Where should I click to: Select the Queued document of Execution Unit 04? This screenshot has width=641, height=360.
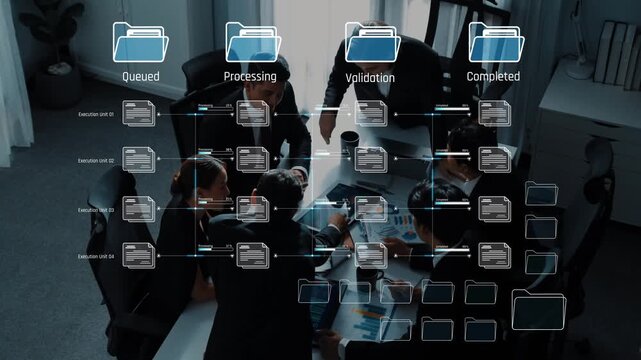coord(139,256)
